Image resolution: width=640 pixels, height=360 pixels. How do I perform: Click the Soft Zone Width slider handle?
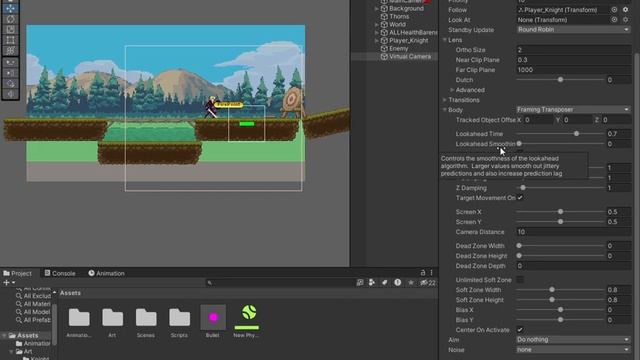click(x=552, y=290)
